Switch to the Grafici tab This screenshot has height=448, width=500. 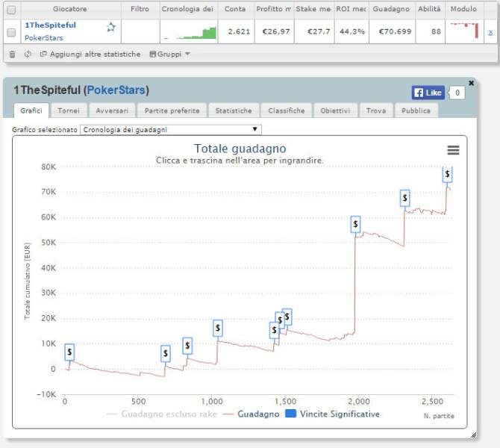point(31,111)
